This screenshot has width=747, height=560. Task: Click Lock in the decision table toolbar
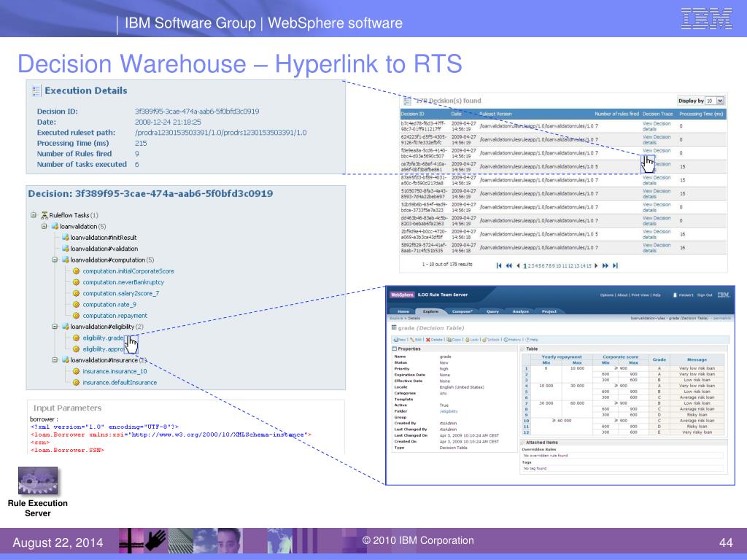(x=471, y=340)
